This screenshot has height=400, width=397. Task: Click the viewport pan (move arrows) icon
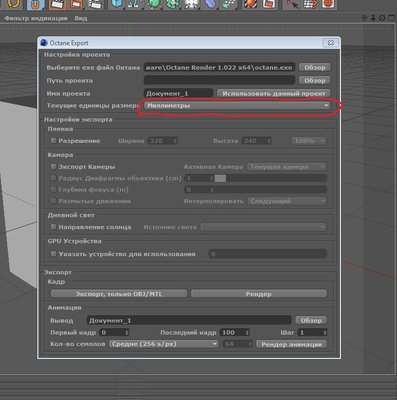click(x=364, y=18)
